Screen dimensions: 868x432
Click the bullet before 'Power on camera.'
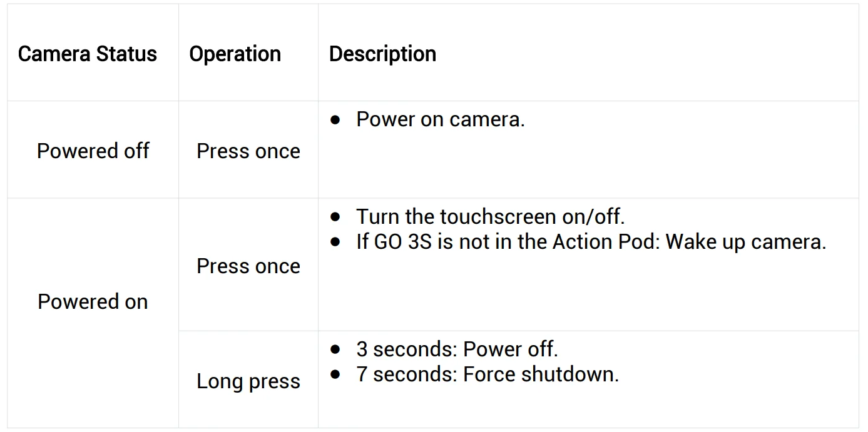coord(336,120)
